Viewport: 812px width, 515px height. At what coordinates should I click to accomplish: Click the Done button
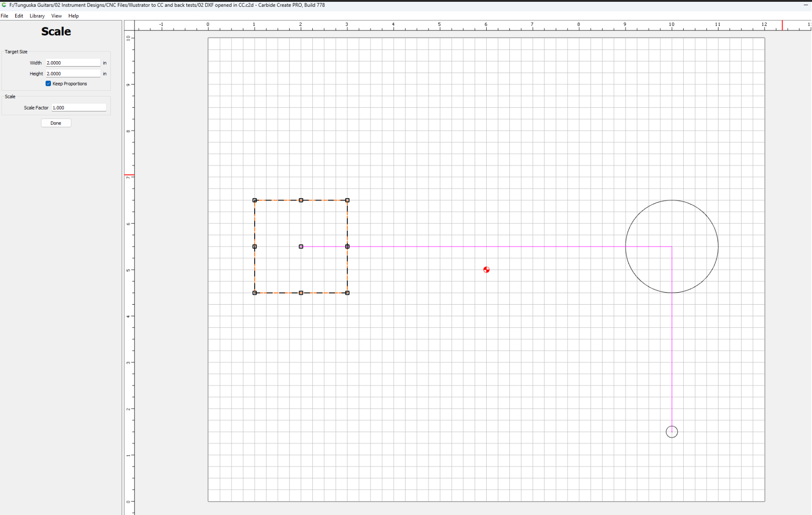[x=56, y=123]
